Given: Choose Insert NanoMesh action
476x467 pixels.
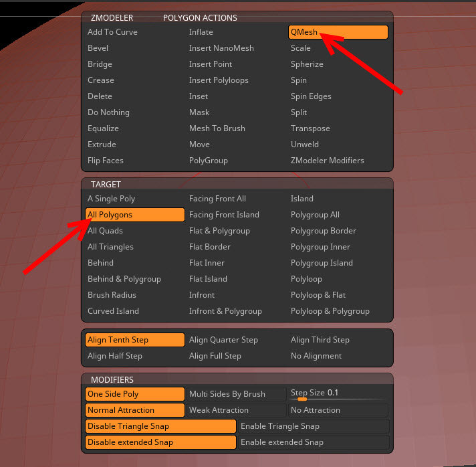Looking at the screenshot, I should (221, 48).
